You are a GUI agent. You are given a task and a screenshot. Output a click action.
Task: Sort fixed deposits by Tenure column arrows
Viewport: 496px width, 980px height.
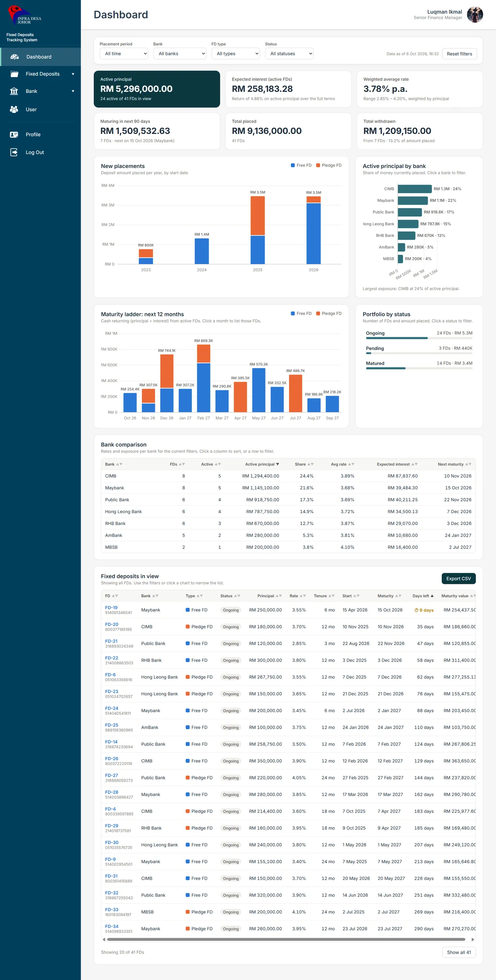tap(332, 596)
